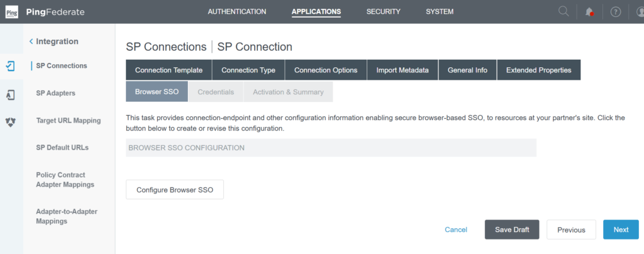Open the SECURITY top menu
This screenshot has height=254, width=644.
[x=383, y=11]
